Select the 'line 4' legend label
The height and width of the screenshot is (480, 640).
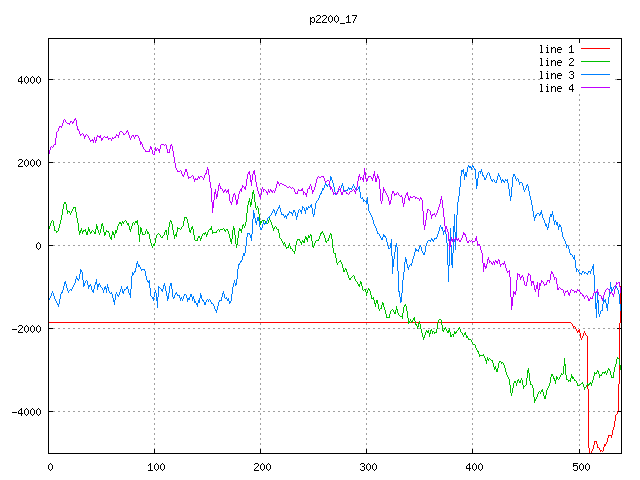[556, 88]
